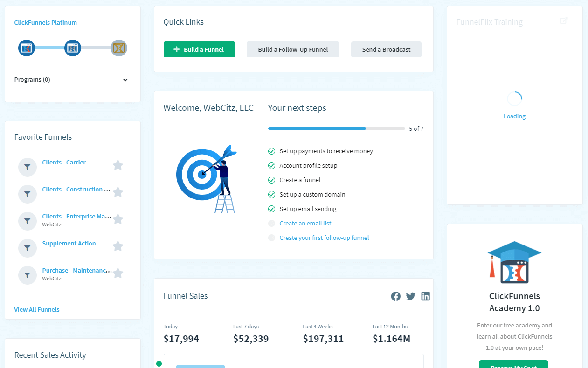Open Create your first follow-up funnel link

click(x=324, y=238)
